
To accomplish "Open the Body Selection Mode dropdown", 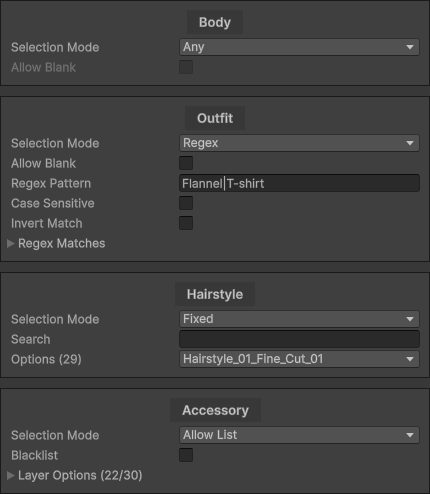I will point(299,47).
